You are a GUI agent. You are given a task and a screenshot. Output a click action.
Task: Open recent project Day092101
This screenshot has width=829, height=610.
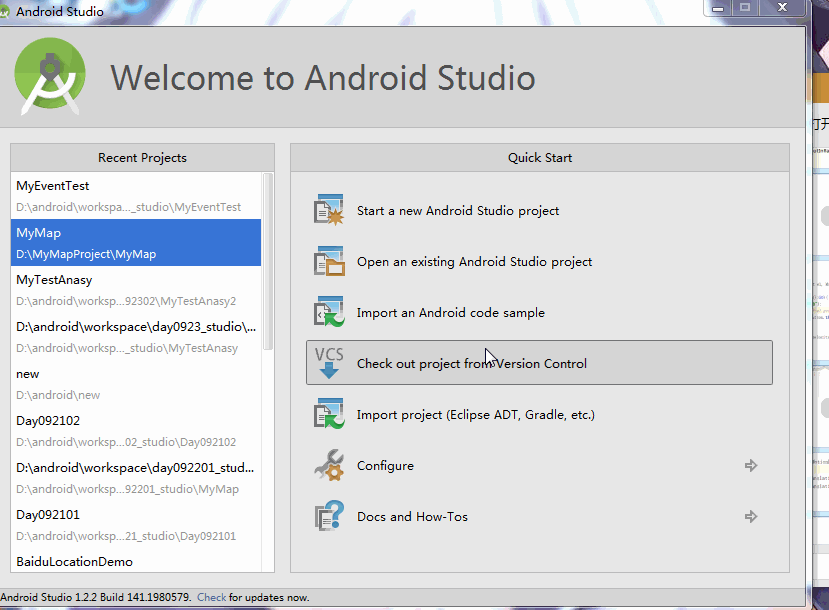point(136,525)
